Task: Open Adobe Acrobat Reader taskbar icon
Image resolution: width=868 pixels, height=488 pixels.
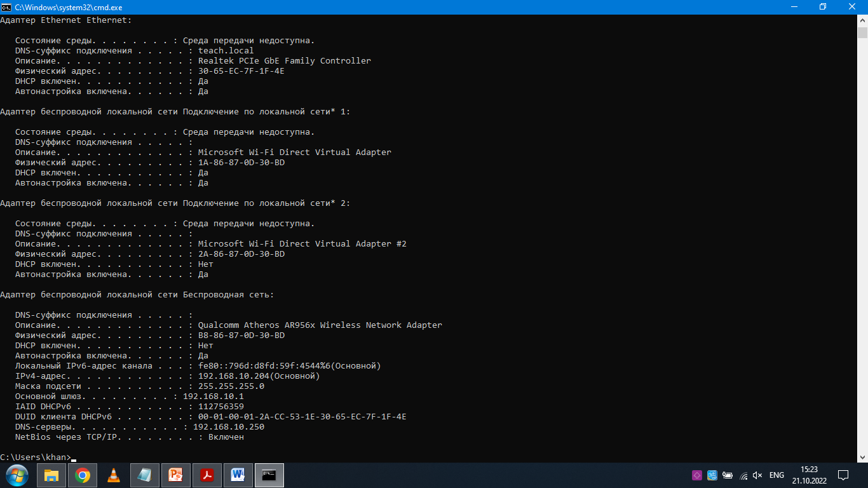Action: pyautogui.click(x=207, y=475)
